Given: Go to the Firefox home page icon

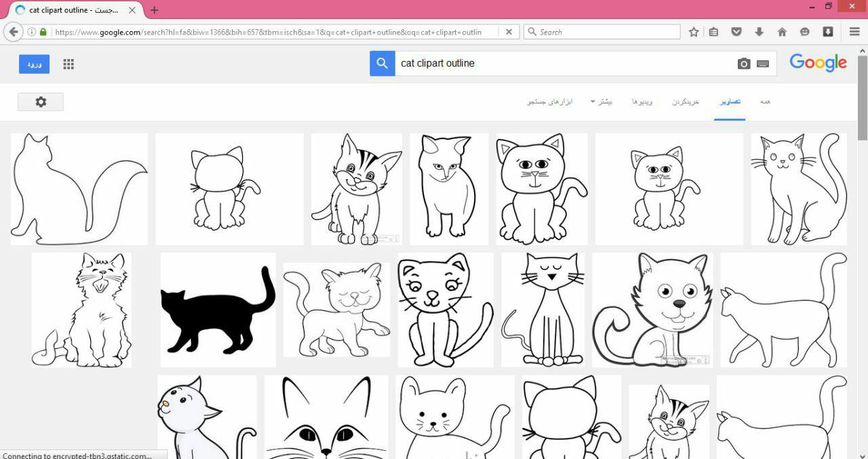Looking at the screenshot, I should [782, 32].
